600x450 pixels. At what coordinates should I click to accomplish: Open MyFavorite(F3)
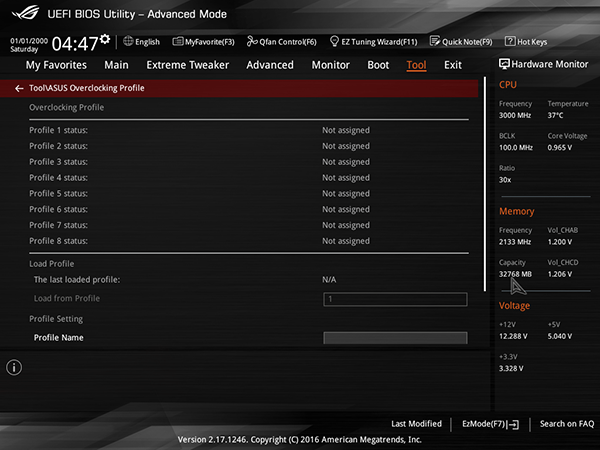coord(210,42)
